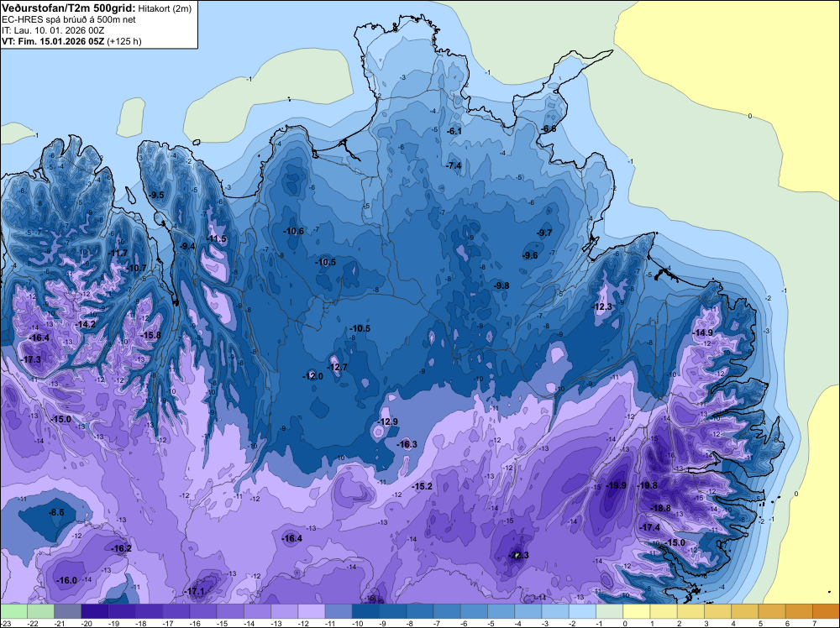This screenshot has height=628, width=840.
Task: Click the coldest value label -22.3
Action: coord(518,555)
